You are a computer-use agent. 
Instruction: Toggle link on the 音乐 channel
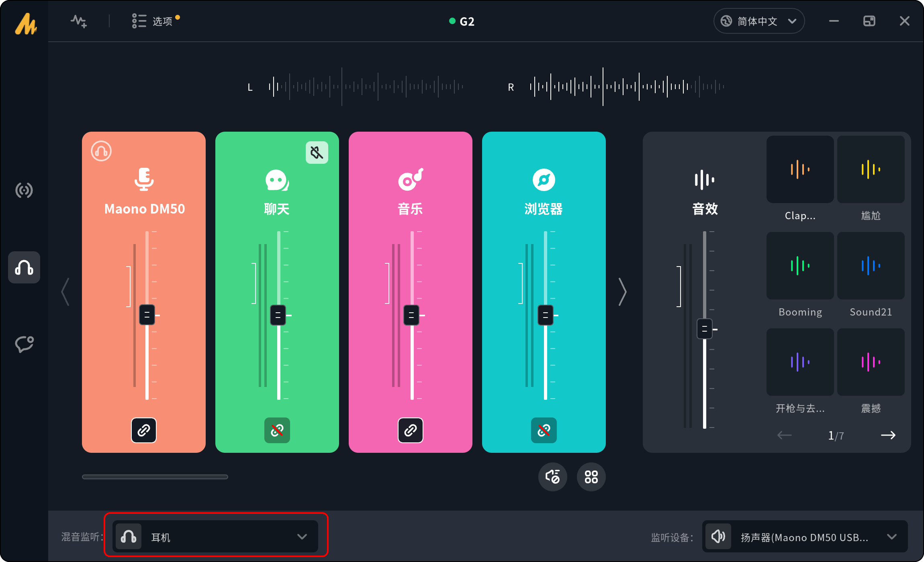click(410, 430)
